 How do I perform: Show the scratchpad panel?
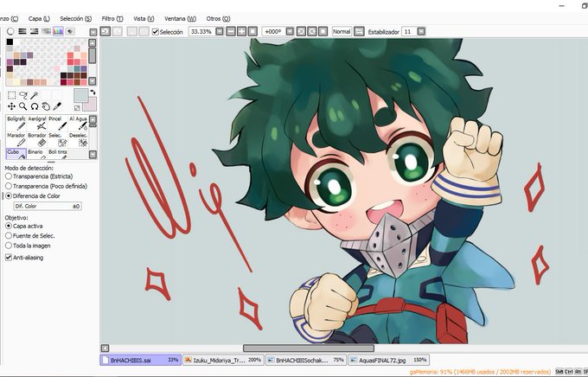(70, 31)
